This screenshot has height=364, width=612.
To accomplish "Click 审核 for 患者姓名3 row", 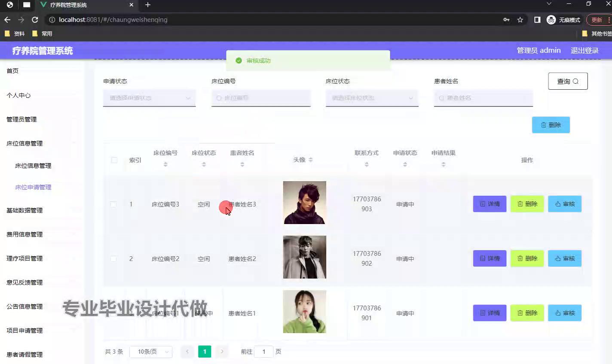I will coord(564,204).
